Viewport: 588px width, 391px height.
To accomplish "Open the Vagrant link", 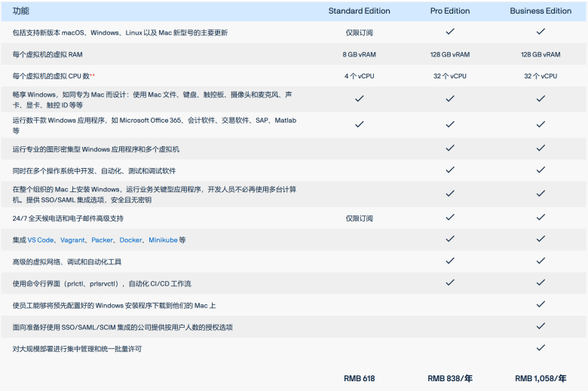I will (x=72, y=240).
